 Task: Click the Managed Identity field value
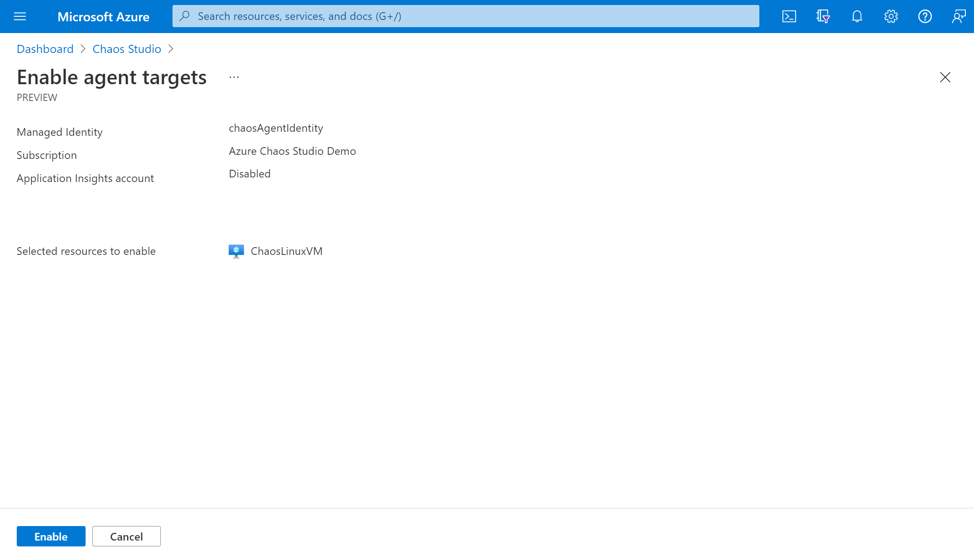[x=276, y=128]
